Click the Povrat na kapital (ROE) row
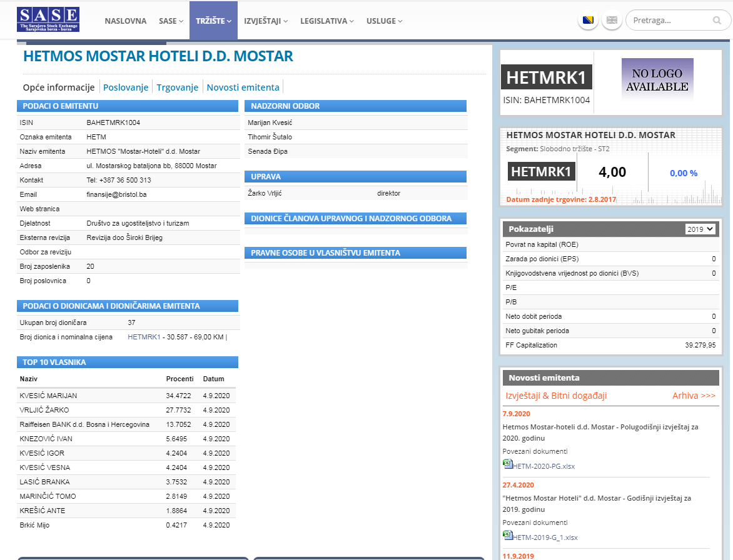This screenshot has height=560, width=733. pos(610,244)
